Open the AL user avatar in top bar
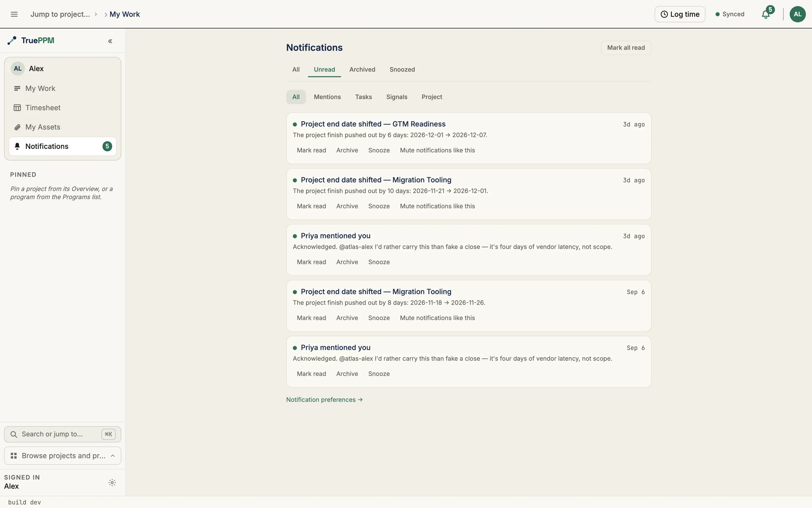812x508 pixels. coord(798,14)
